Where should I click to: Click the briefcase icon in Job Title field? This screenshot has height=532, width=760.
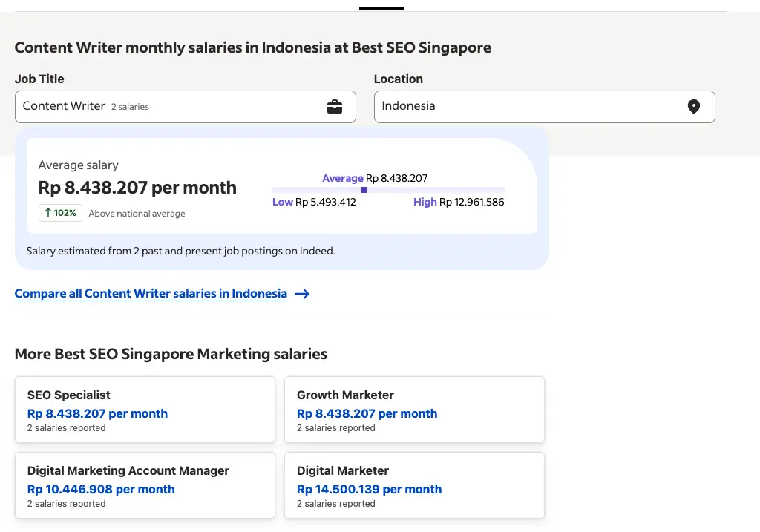coord(335,107)
